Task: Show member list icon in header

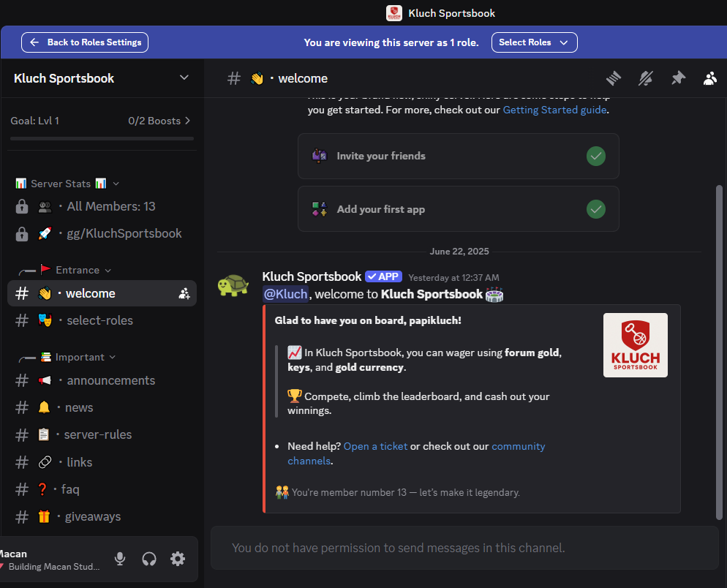Action: point(710,78)
